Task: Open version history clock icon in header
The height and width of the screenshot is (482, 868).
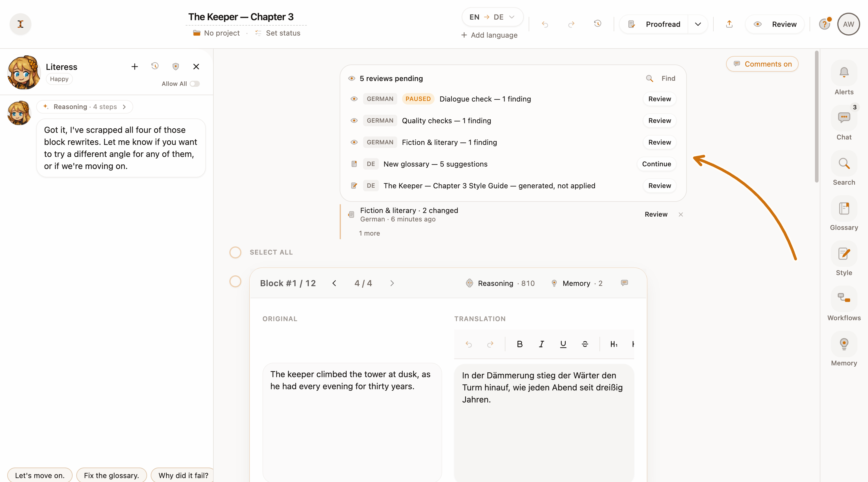Action: coord(597,23)
